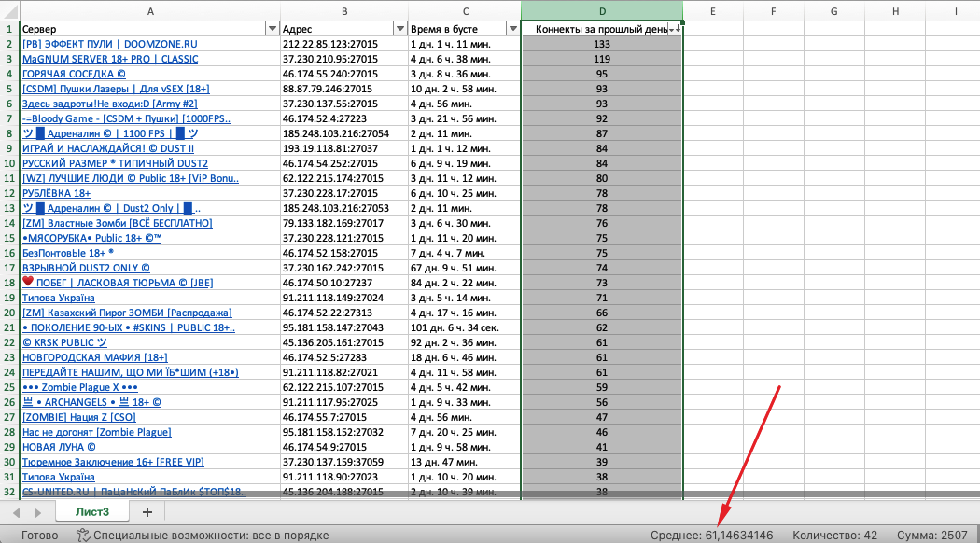Select the Сервер header cell
This screenshot has height=543, width=980.
150,29
